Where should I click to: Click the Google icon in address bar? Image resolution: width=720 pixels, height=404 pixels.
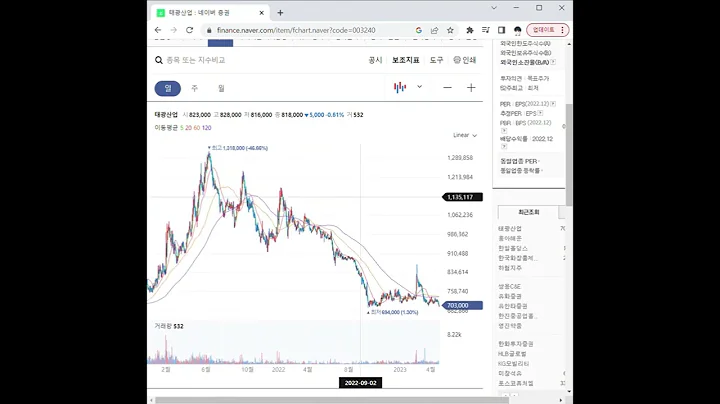[x=418, y=30]
